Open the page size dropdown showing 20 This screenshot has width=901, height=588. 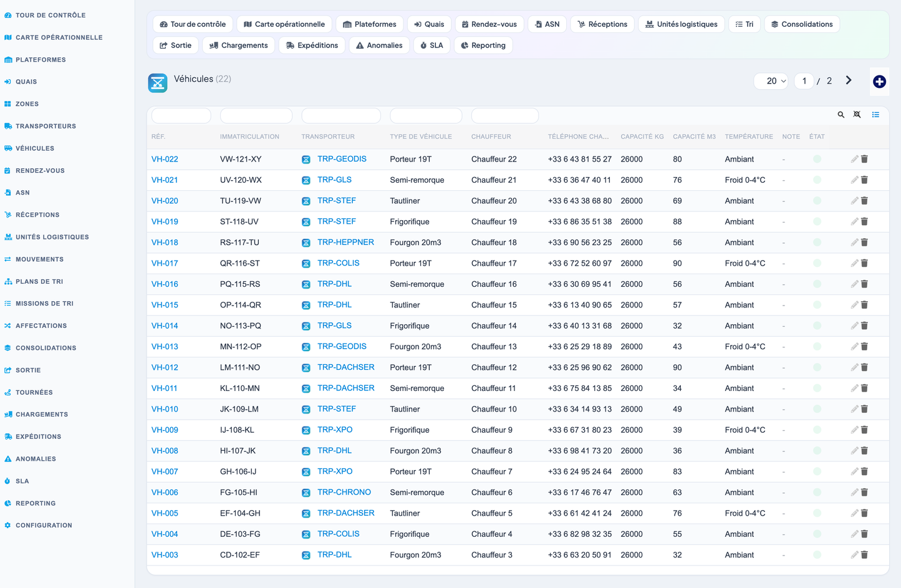click(x=771, y=81)
